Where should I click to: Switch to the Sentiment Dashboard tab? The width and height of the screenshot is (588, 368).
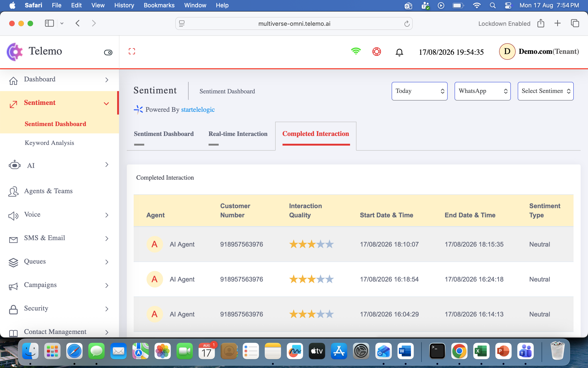tap(164, 134)
